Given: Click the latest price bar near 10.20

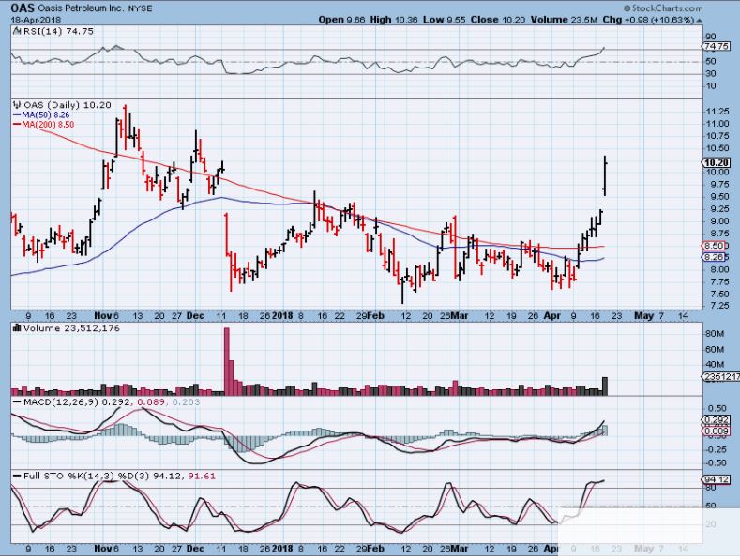Looking at the screenshot, I should click(x=605, y=175).
